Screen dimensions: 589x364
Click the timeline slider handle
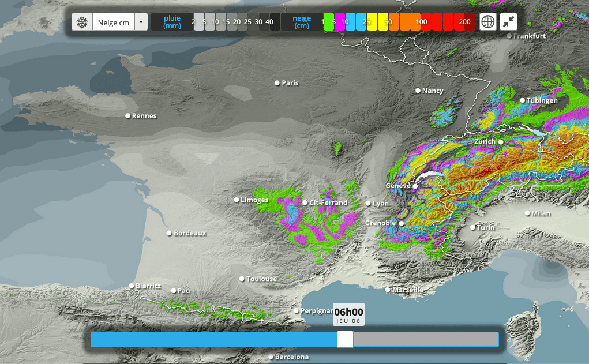click(x=345, y=340)
